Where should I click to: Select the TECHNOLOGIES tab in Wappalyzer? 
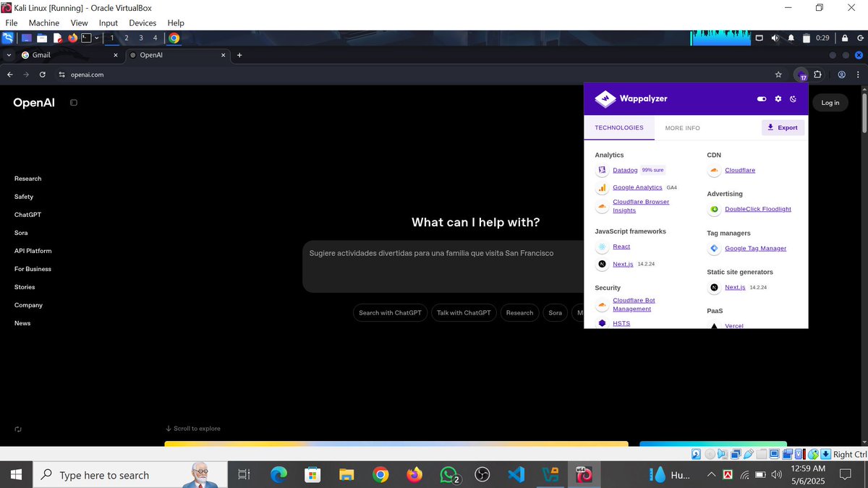click(618, 128)
